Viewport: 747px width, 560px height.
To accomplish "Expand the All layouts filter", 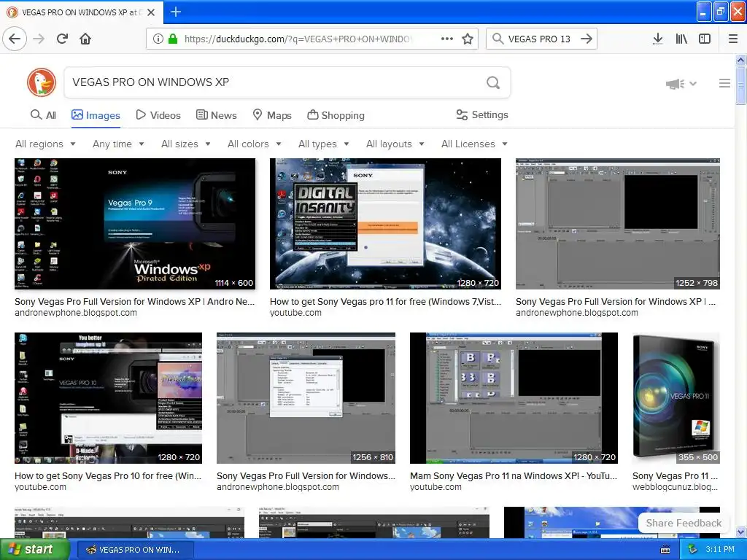I will 395,144.
